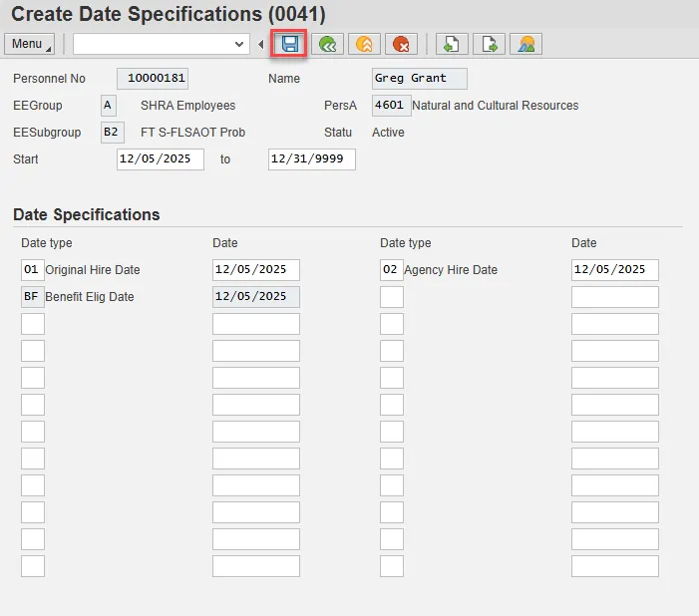Click date type code box 01
The width and height of the screenshot is (699, 616).
[x=32, y=270]
